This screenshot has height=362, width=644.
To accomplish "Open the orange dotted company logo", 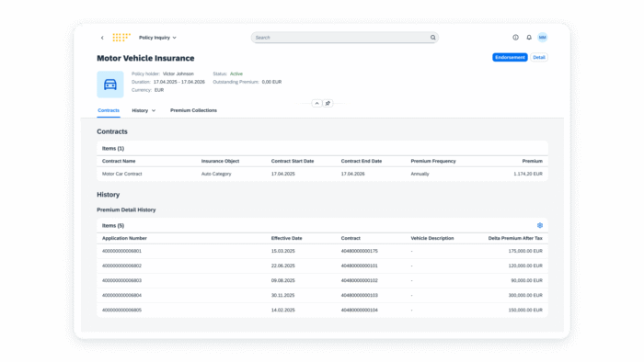I will tap(121, 38).
